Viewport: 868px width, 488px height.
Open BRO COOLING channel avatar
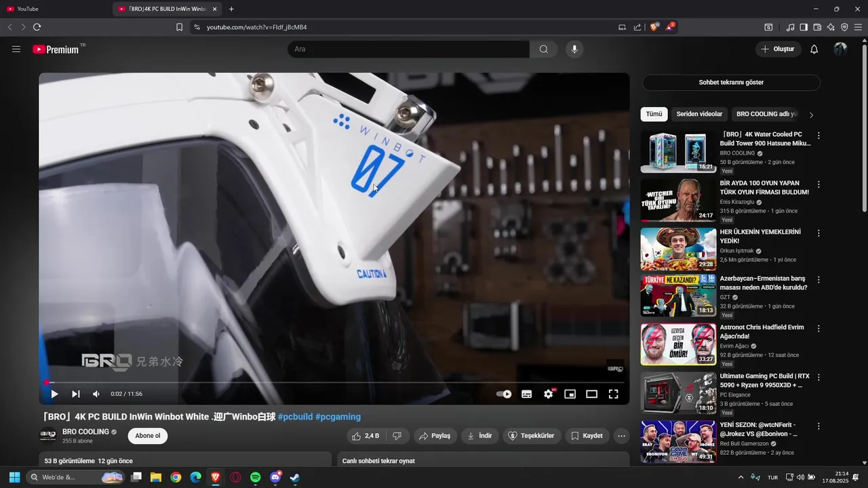pyautogui.click(x=48, y=436)
